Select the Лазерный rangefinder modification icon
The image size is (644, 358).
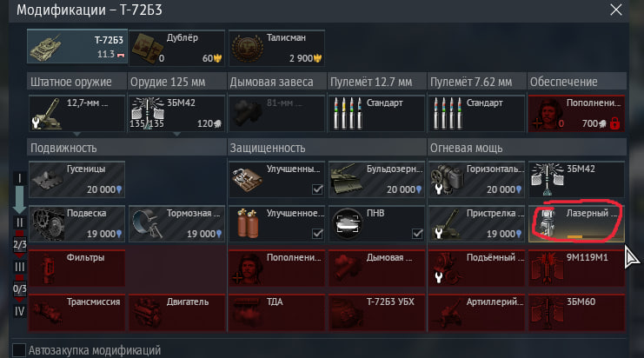(547, 223)
